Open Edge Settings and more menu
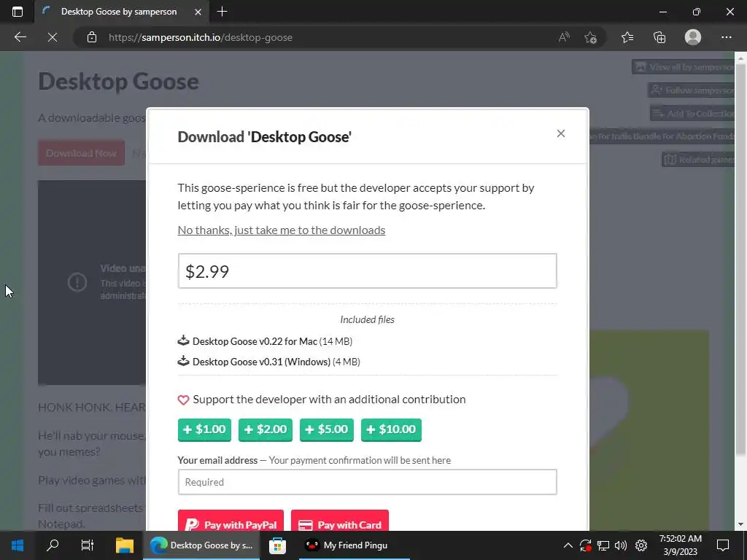 point(726,37)
